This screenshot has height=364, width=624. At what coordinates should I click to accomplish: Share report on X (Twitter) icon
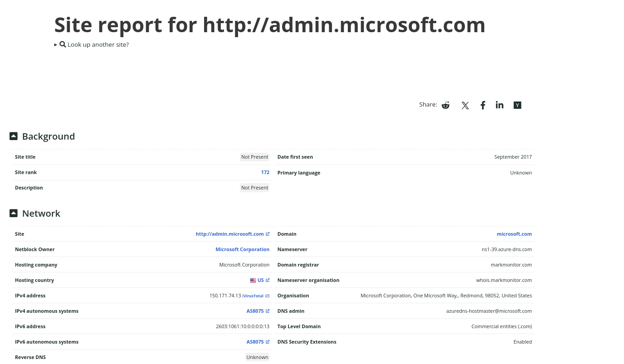(465, 106)
